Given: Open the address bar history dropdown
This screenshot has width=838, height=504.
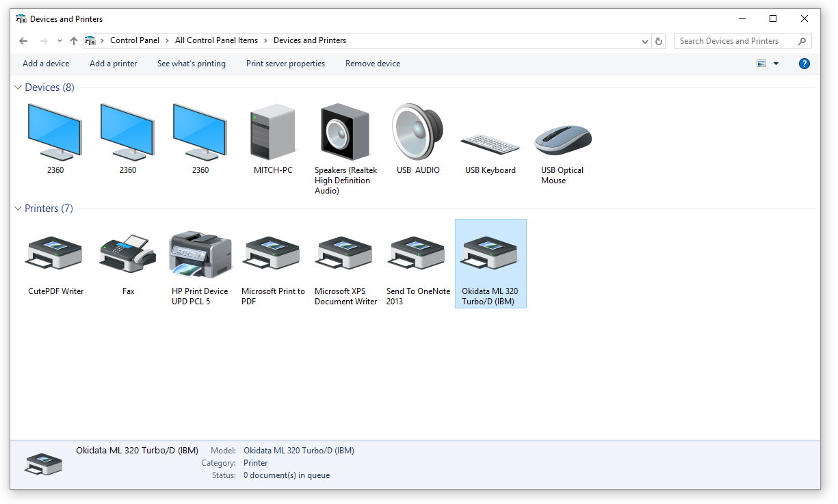Looking at the screenshot, I should click(x=645, y=41).
